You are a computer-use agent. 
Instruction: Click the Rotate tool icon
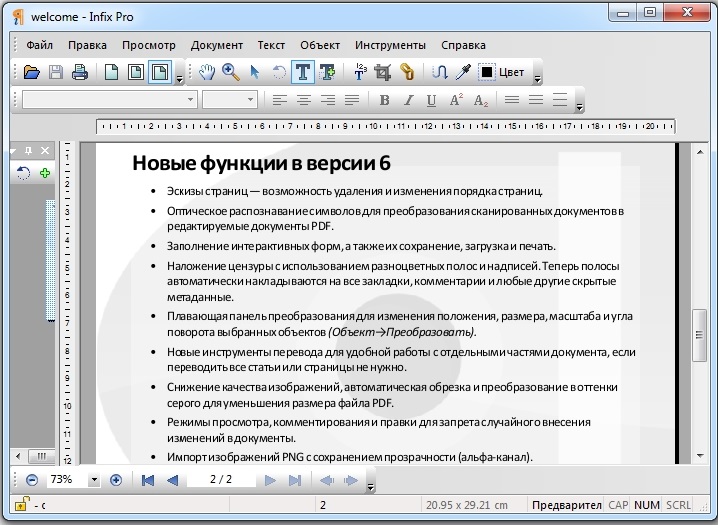tap(279, 72)
